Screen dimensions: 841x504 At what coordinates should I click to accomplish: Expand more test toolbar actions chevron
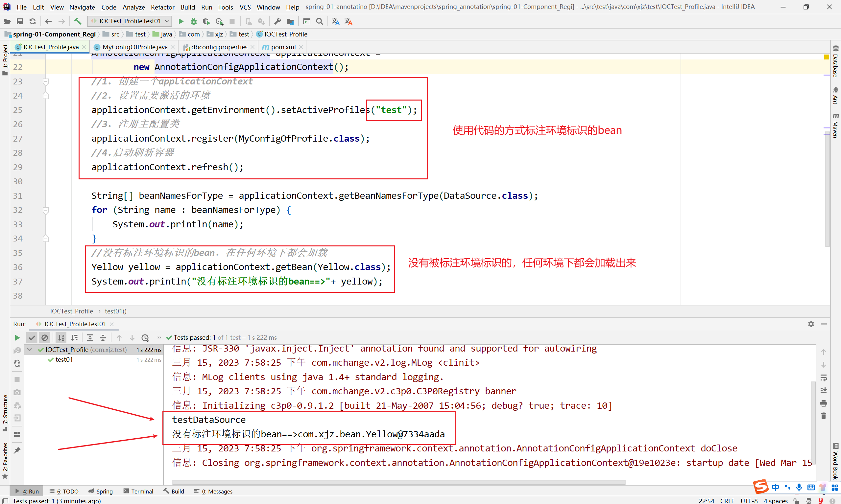coord(159,337)
